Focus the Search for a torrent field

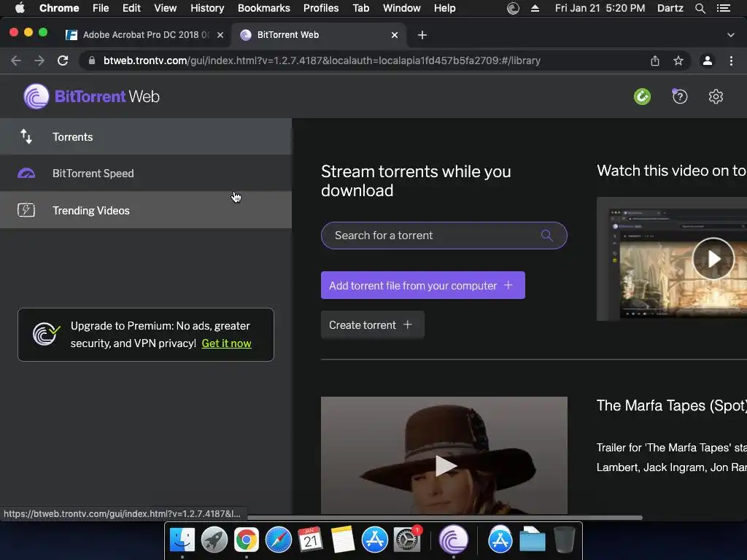(444, 236)
